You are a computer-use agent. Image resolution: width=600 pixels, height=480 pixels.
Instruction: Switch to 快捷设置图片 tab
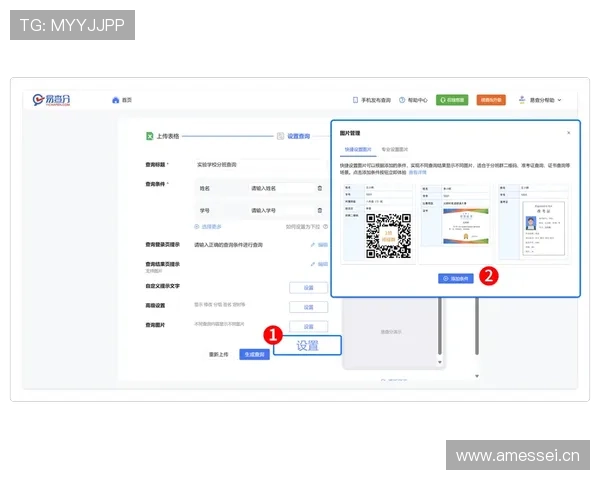[x=358, y=150]
